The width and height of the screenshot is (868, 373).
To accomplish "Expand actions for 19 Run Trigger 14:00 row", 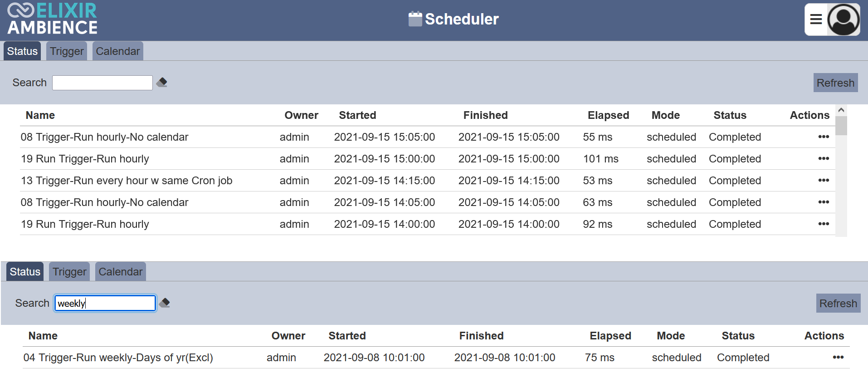I will coord(824,224).
